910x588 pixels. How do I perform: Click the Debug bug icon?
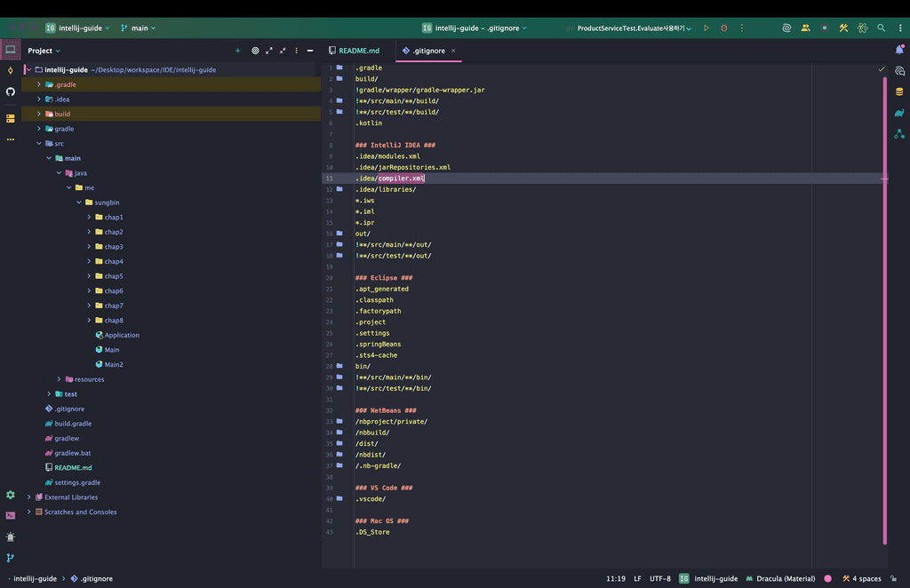tap(723, 28)
